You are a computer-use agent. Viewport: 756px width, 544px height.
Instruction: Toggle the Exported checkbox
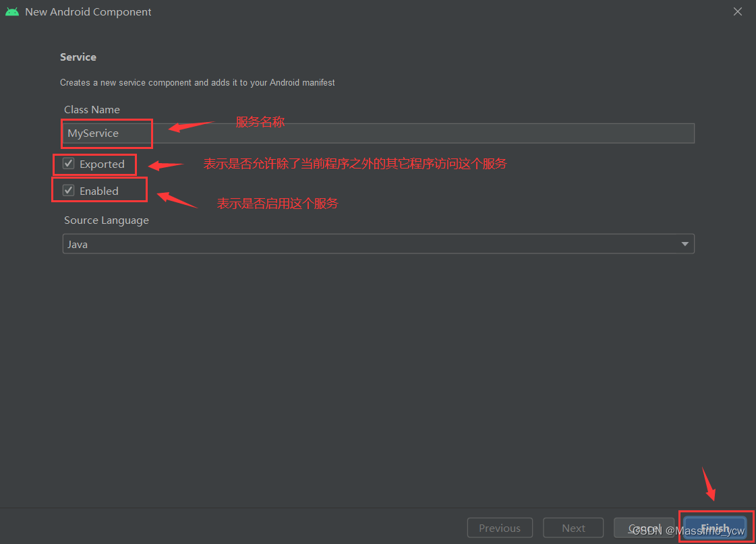click(x=69, y=164)
